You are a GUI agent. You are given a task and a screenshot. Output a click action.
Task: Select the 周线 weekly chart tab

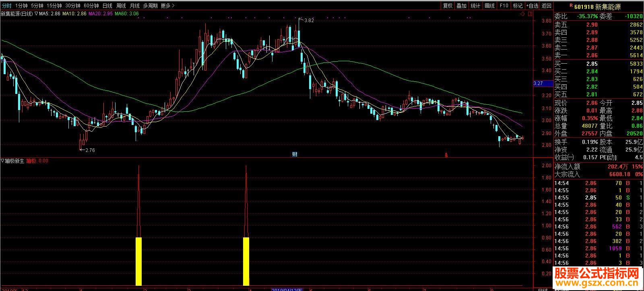(x=121, y=6)
